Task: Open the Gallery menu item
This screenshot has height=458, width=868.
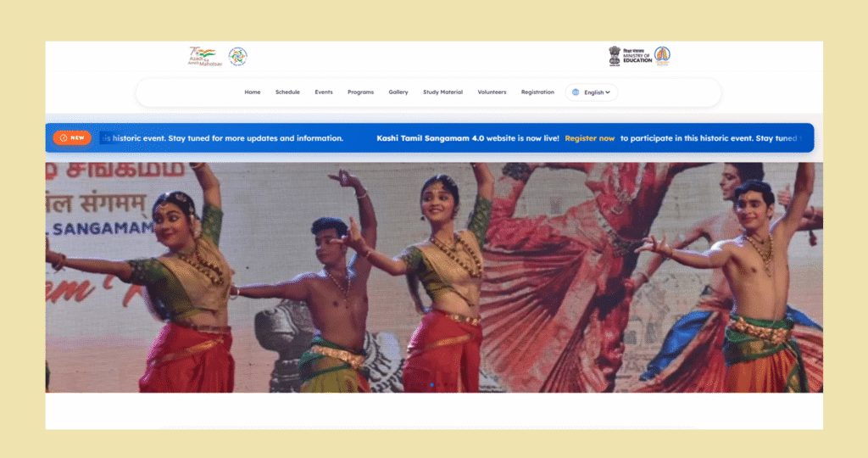Action: coord(398,92)
